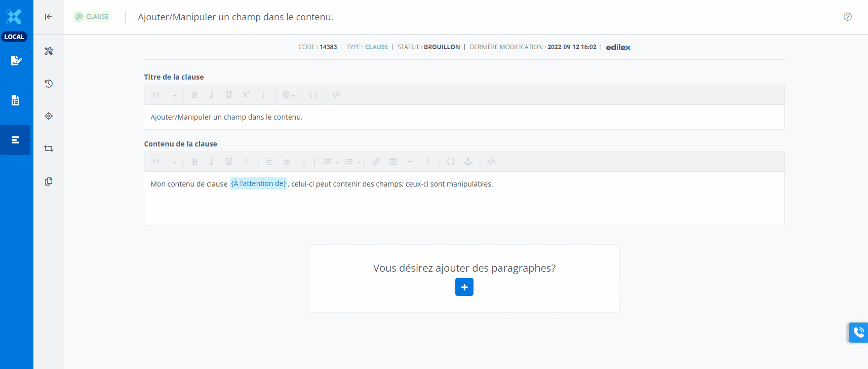
Task: Open the help question mark icon
Action: coord(847,17)
